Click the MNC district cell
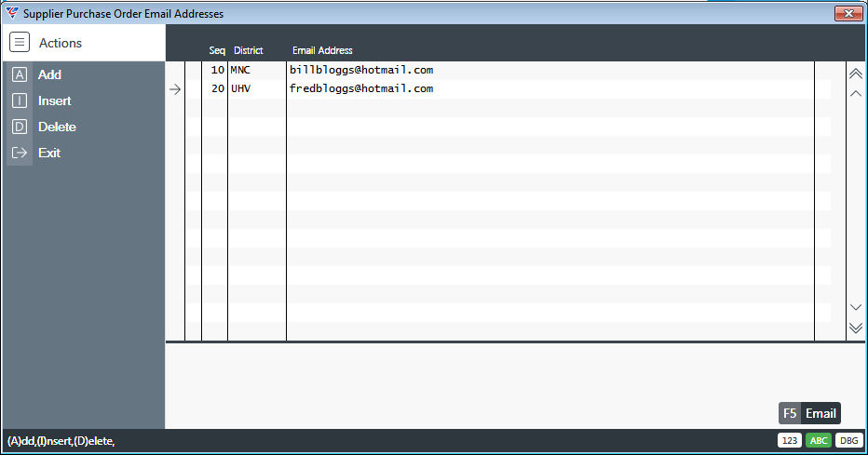Screen dimensions: 868x455 [x=240, y=70]
